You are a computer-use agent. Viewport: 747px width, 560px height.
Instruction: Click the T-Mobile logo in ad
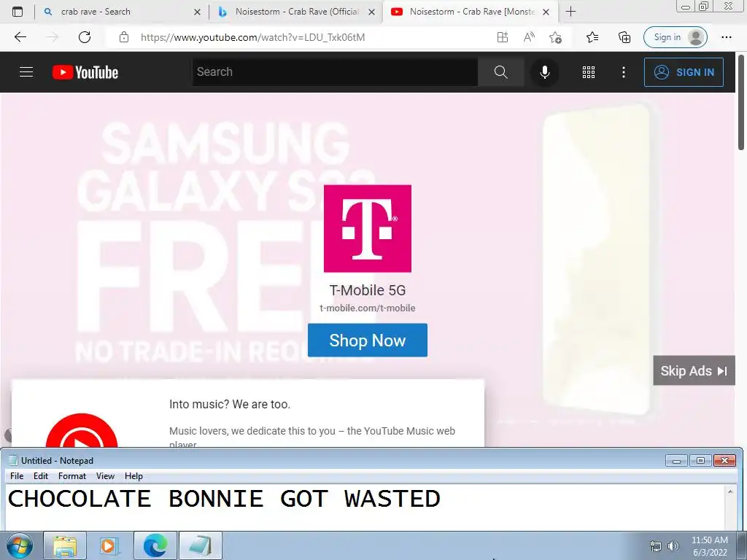point(368,228)
